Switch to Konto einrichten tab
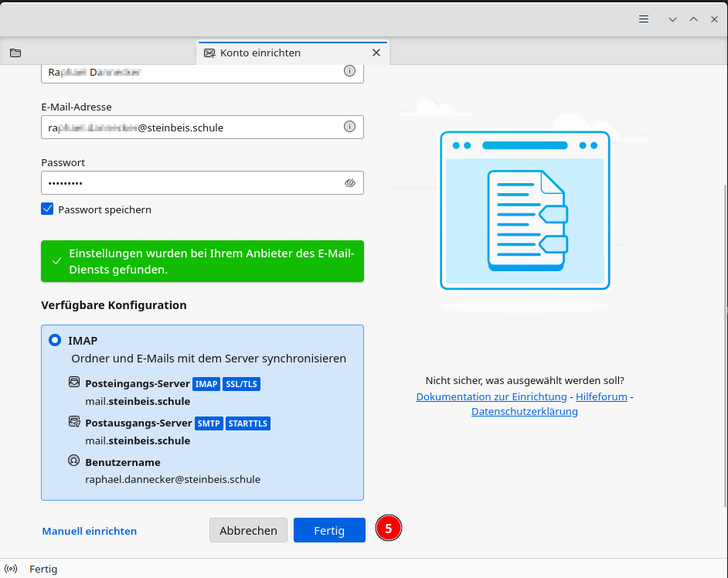 (260, 53)
